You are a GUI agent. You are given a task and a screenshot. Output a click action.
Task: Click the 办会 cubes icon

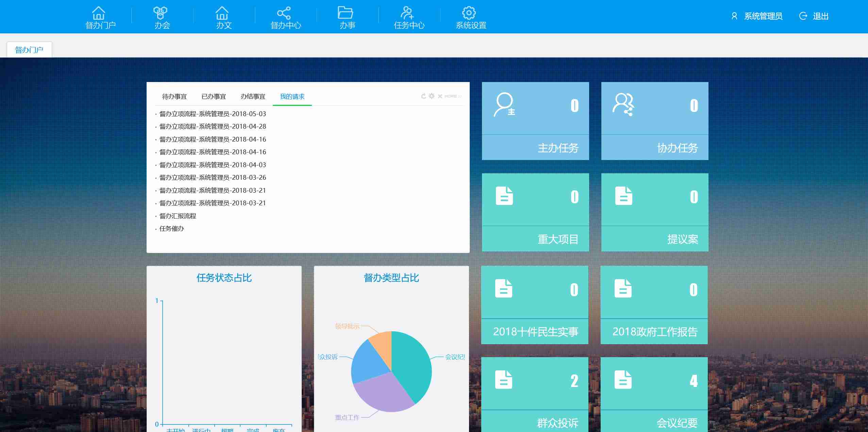tap(160, 13)
